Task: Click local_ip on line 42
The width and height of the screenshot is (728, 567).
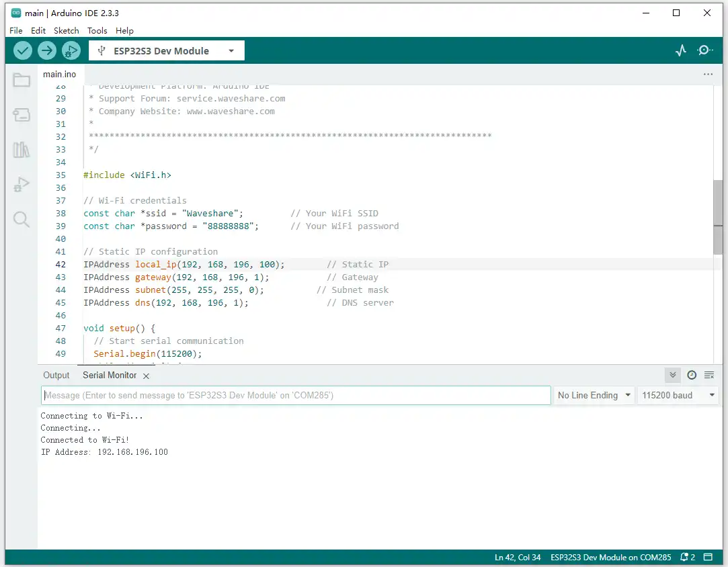Action: pos(155,265)
